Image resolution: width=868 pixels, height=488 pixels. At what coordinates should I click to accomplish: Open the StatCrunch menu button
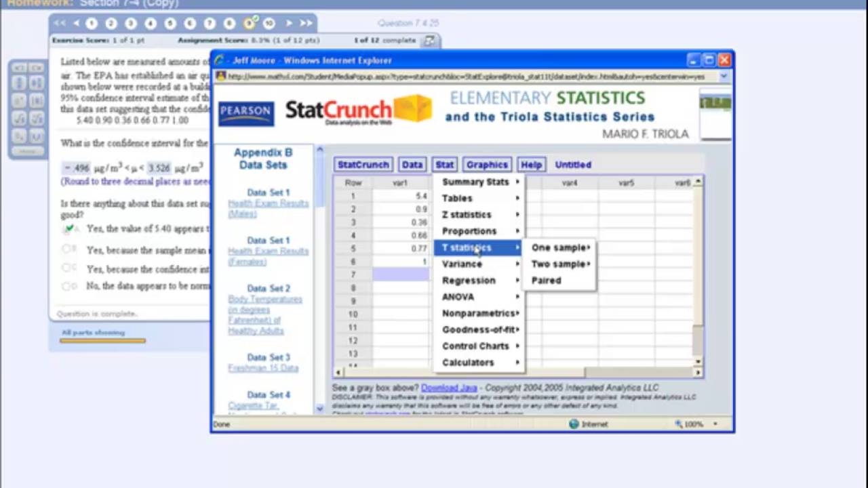point(363,165)
